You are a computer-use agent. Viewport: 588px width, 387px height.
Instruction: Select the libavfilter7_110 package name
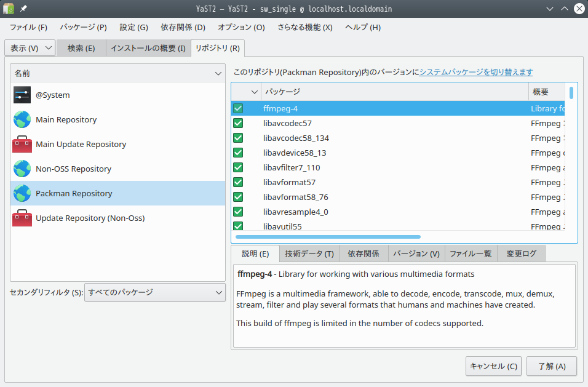click(x=292, y=167)
